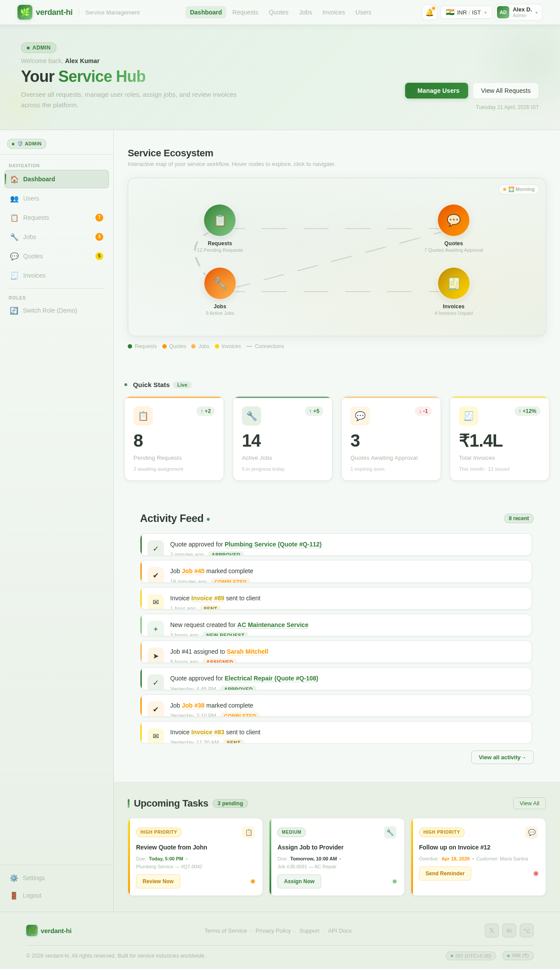Click the Support link in footer
Viewport: 560px width, 969px height.
point(309,930)
